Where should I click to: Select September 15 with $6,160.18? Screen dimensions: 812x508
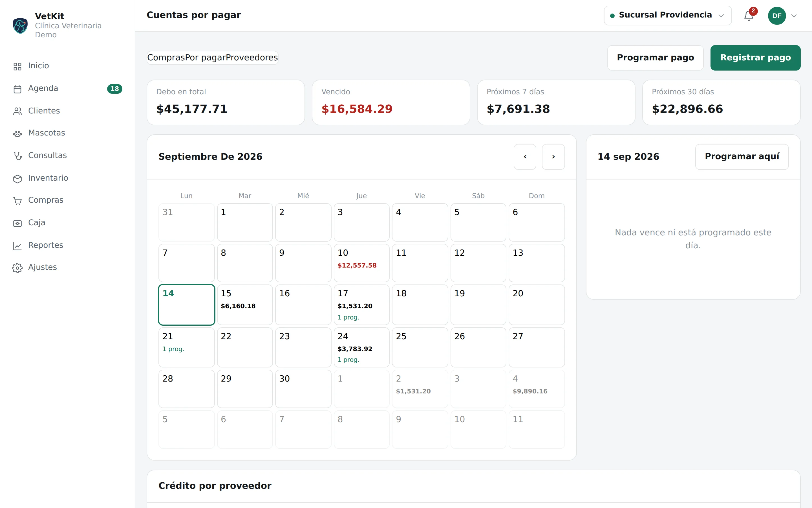click(245, 305)
